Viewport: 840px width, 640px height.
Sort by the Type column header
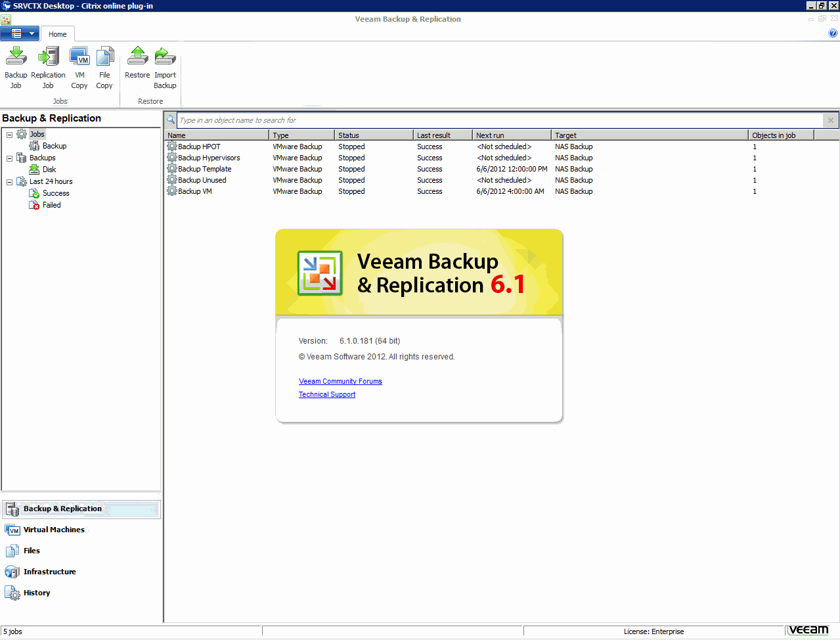pos(302,135)
